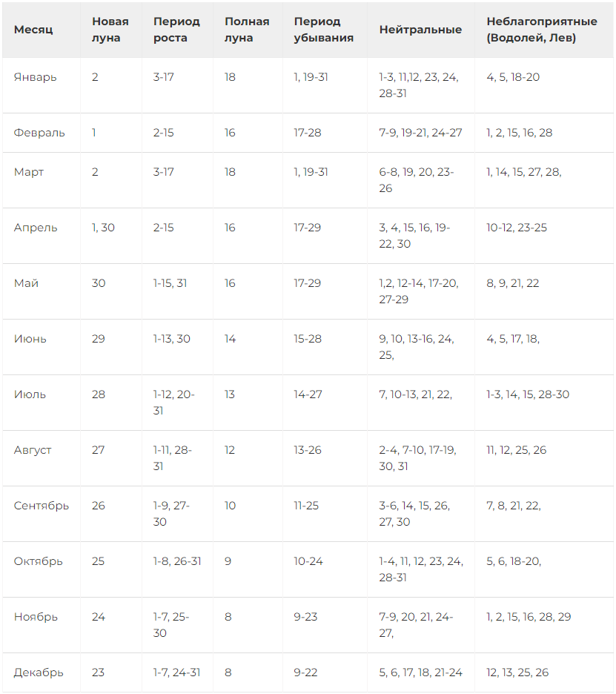Select the '1-9, 27-30' growth period cell
This screenshot has width=616, height=694.
172,514
